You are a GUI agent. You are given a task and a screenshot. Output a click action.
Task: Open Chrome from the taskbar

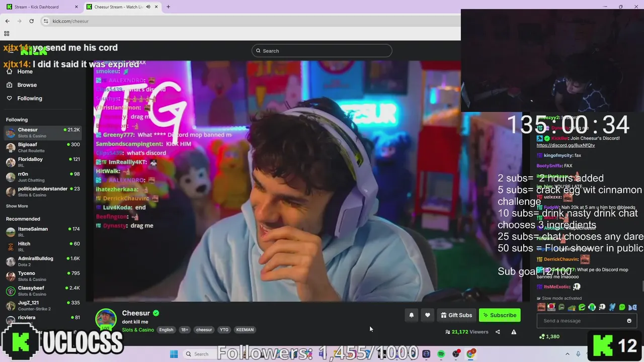tap(470, 354)
